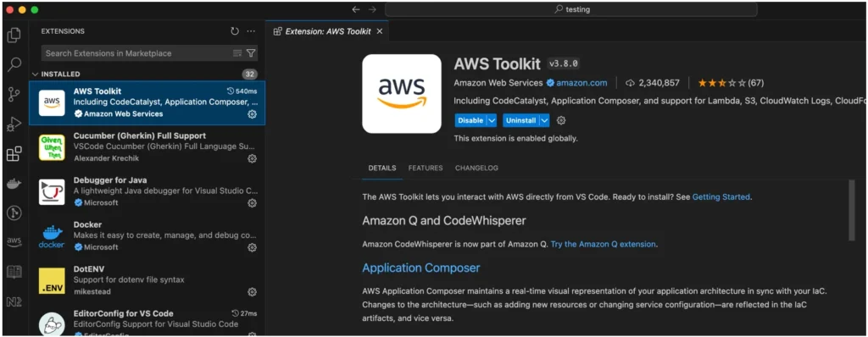The image size is (868, 337).
Task: Refresh the extensions list
Action: tap(235, 31)
